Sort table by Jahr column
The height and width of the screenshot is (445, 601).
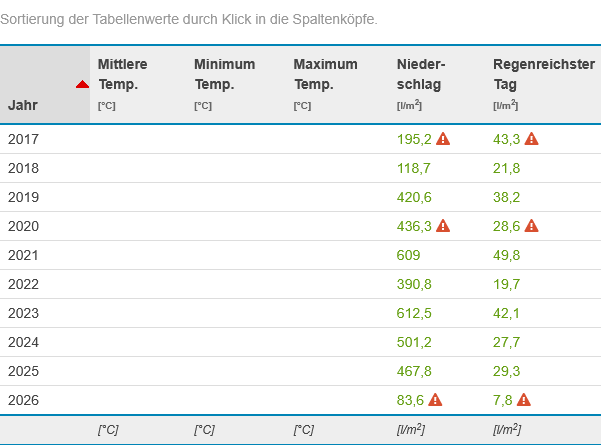pos(24,104)
